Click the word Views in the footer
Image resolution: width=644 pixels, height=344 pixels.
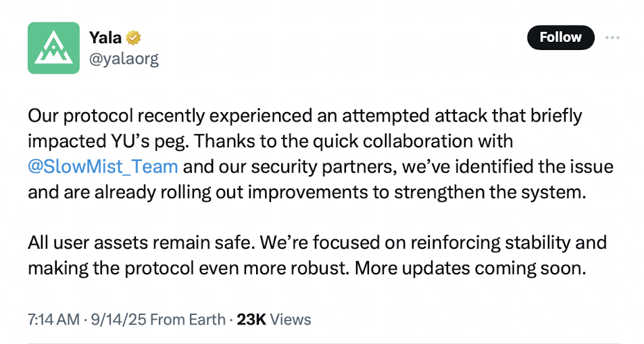click(291, 320)
